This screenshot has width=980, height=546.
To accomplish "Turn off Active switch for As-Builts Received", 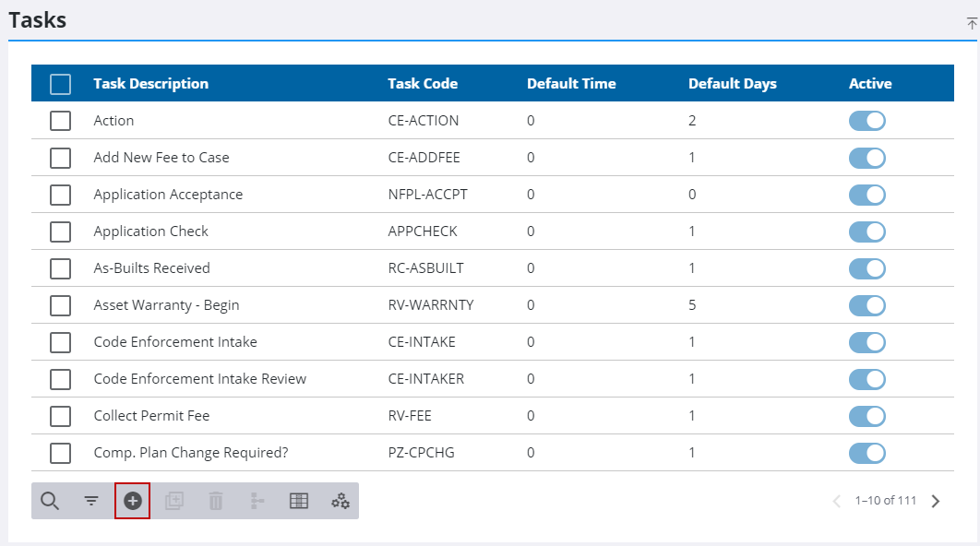I will coord(866,268).
